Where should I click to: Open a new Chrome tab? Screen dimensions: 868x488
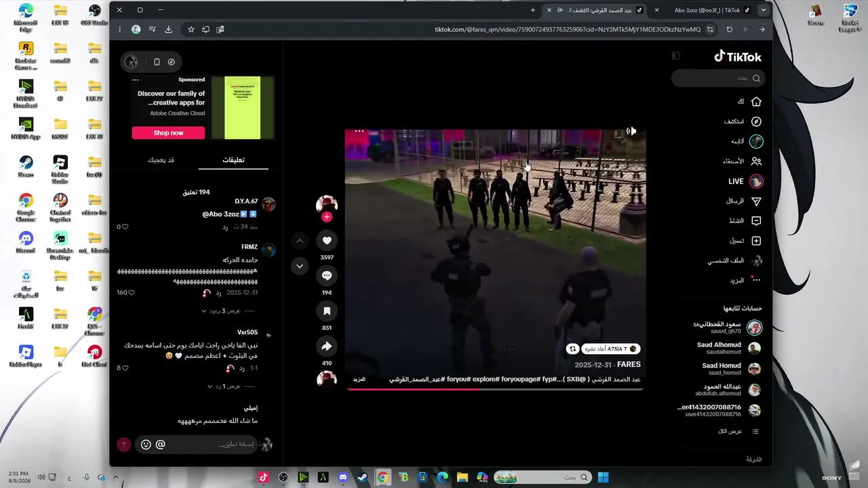pos(533,10)
